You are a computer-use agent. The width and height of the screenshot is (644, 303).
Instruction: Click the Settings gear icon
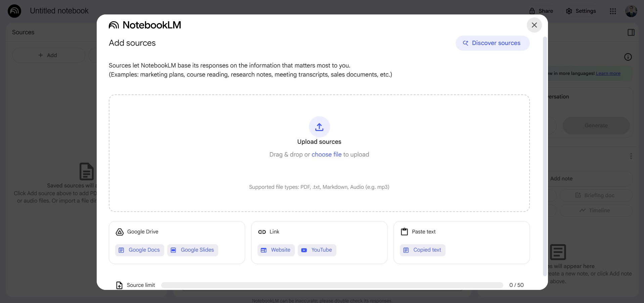(569, 11)
